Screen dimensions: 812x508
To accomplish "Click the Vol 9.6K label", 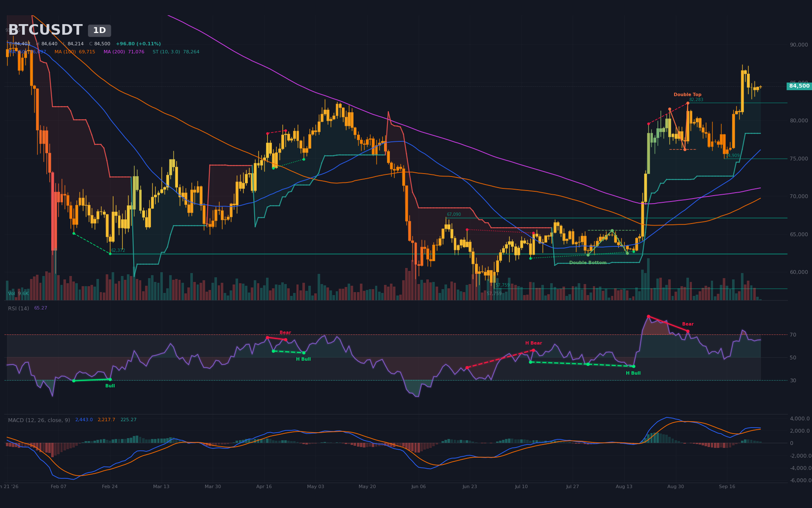I will 18,294.
